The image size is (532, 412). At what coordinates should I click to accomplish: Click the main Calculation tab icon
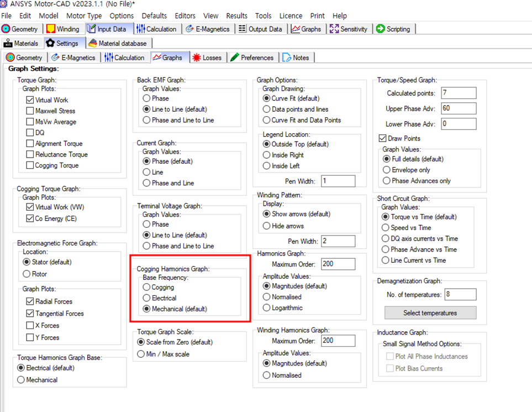click(x=140, y=29)
